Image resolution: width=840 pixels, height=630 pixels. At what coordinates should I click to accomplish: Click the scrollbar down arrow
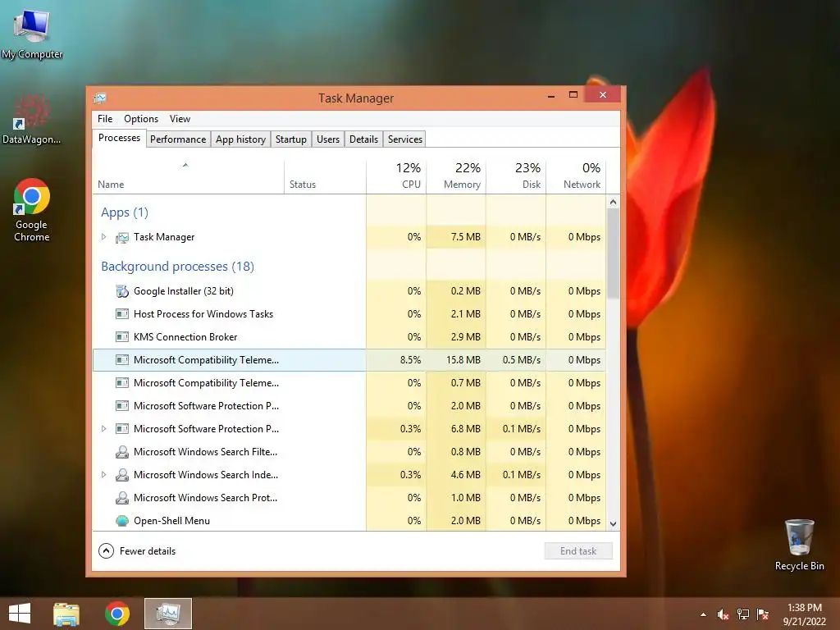pos(613,524)
